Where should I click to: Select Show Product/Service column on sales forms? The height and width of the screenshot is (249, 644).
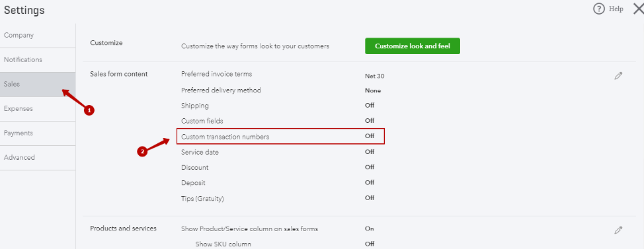(249, 229)
